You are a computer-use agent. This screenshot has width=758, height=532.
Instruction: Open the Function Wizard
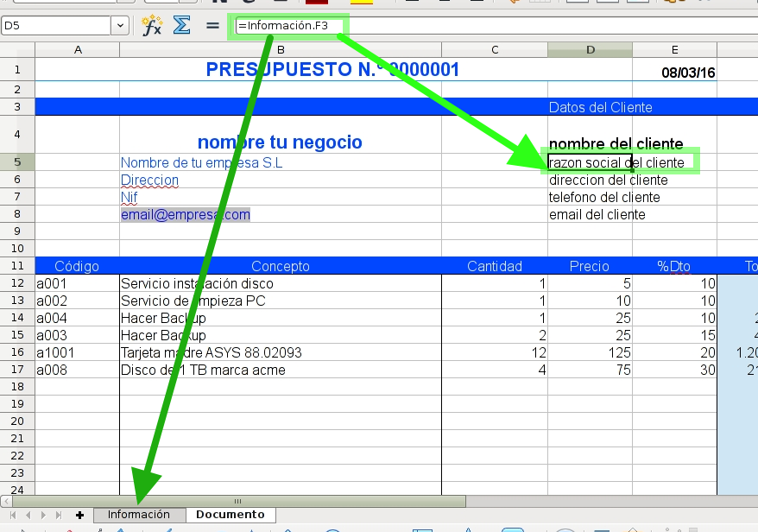[149, 26]
